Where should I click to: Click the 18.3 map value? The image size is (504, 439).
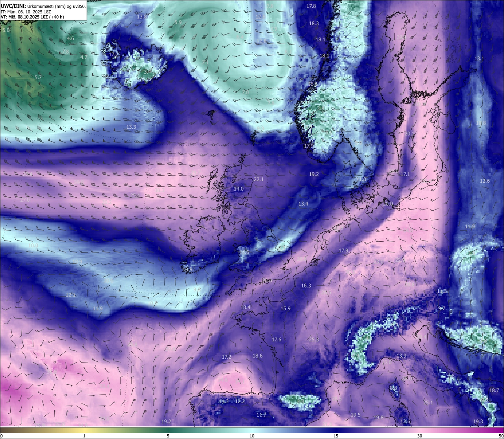pos(314,23)
